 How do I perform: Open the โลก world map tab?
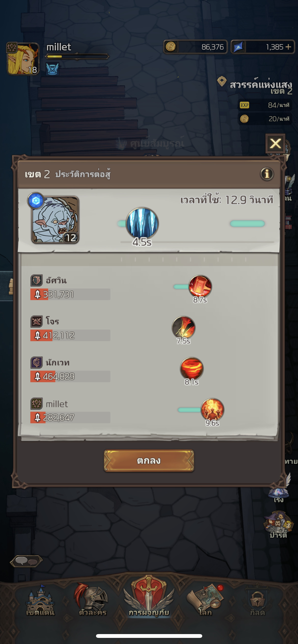click(x=205, y=601)
